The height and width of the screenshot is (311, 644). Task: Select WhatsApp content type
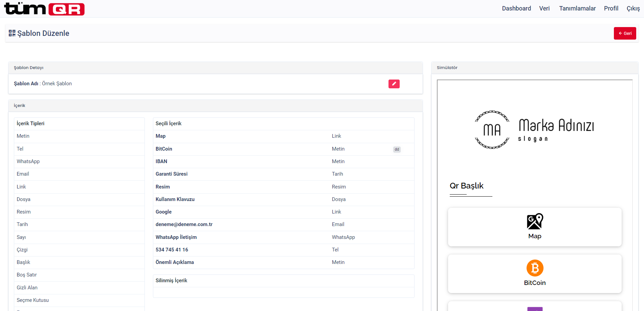(x=79, y=161)
